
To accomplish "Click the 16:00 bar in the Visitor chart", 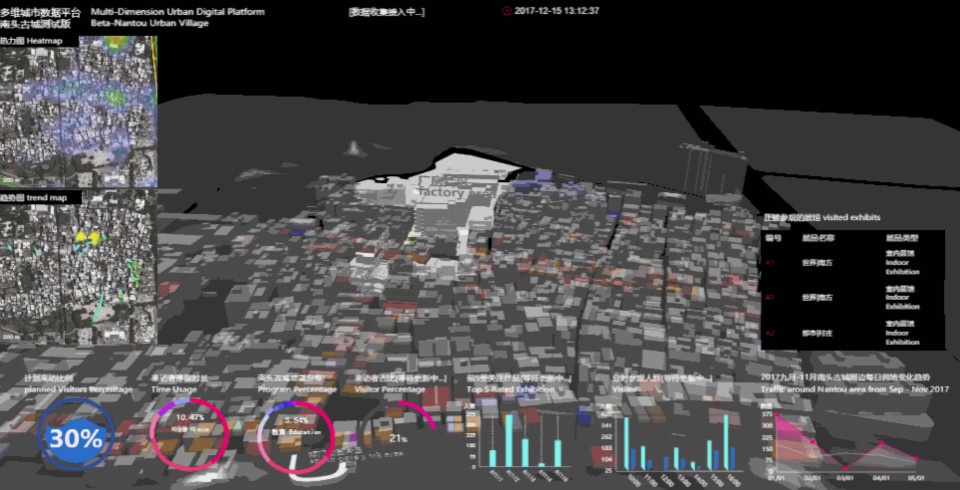I will pyautogui.click(x=726, y=441).
